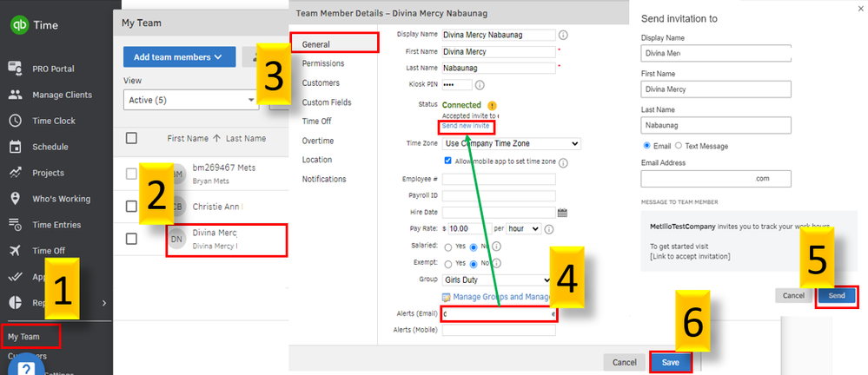Click info icon beside Exempt option
The height and width of the screenshot is (375, 868).
coord(496,263)
